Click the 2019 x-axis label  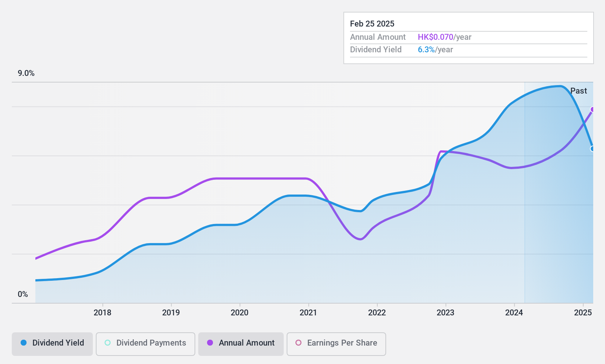[171, 312]
